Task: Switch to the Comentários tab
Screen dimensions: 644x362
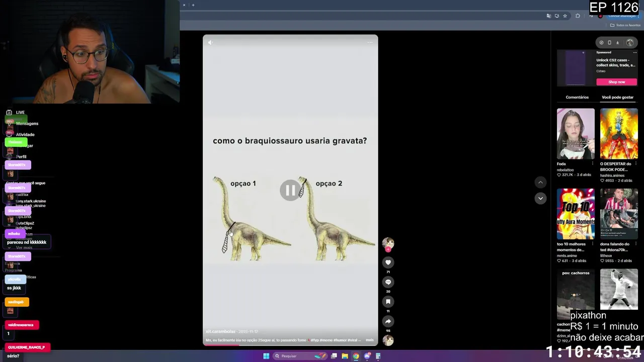Action: 577,97
